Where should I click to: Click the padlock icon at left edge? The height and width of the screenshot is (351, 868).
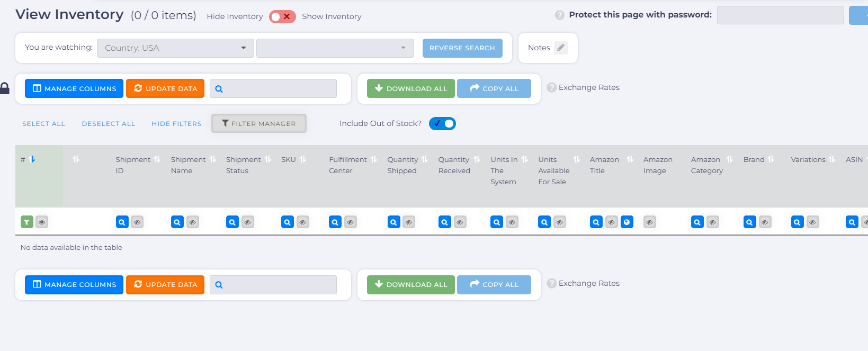[5, 88]
